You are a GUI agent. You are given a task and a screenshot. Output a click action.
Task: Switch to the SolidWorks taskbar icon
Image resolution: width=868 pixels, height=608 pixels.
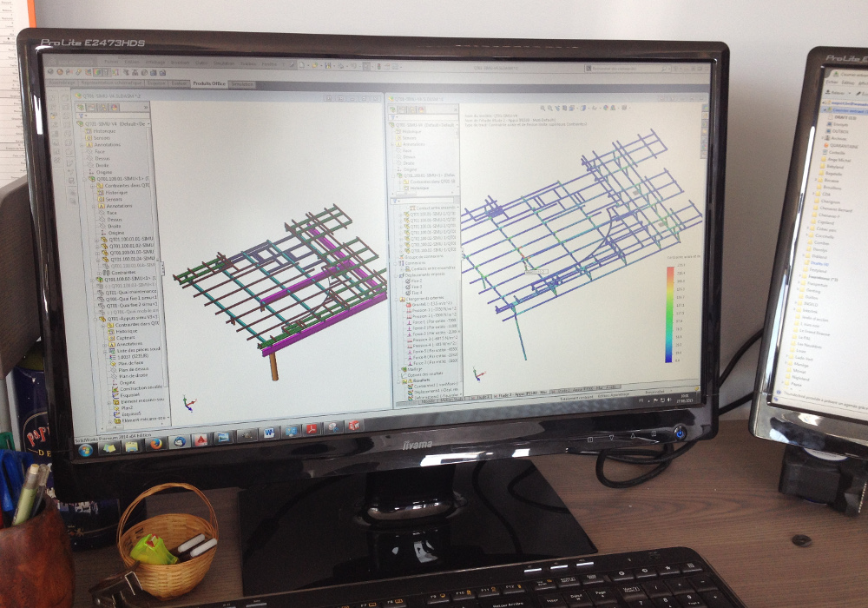(354, 426)
